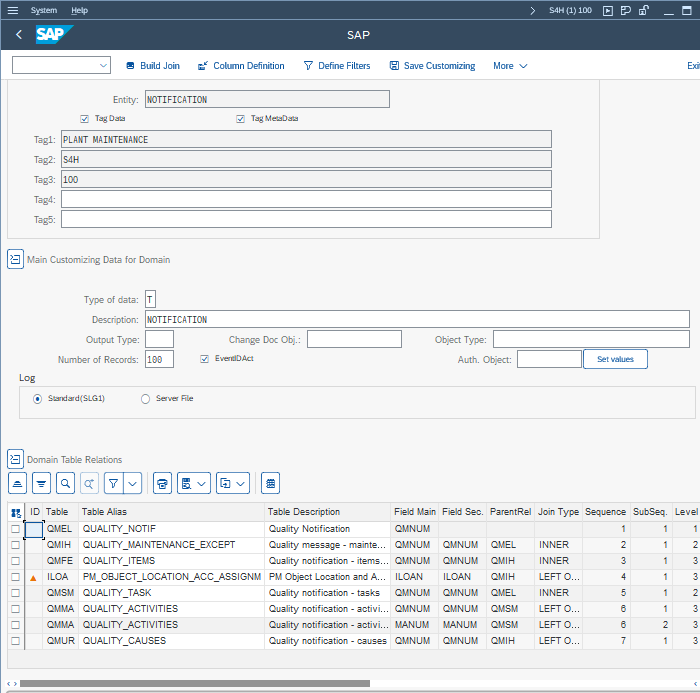Click the Set values button
700x693 pixels.
click(615, 359)
